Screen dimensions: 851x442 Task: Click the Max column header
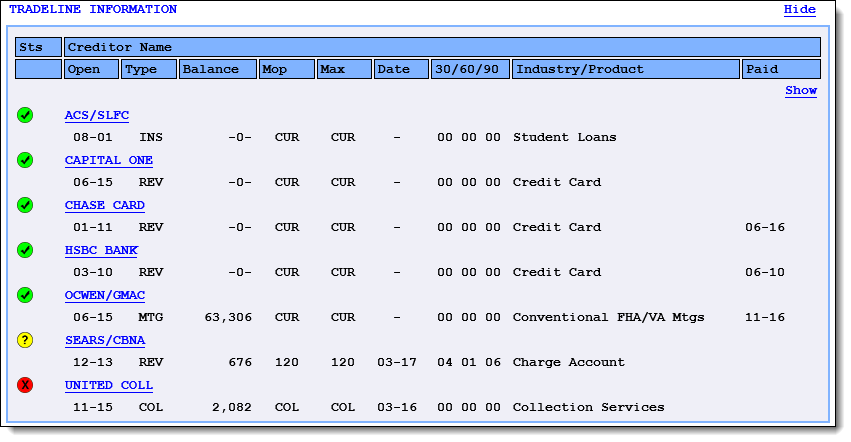[x=344, y=70]
